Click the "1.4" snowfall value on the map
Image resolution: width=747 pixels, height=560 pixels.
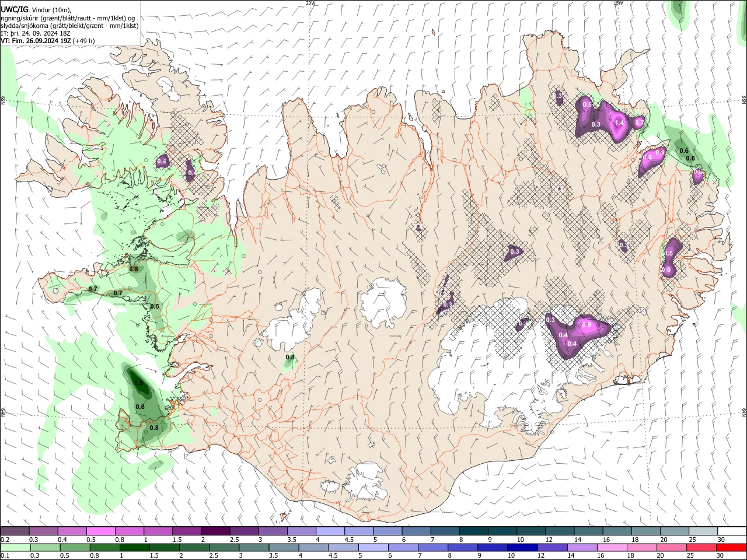620,123
